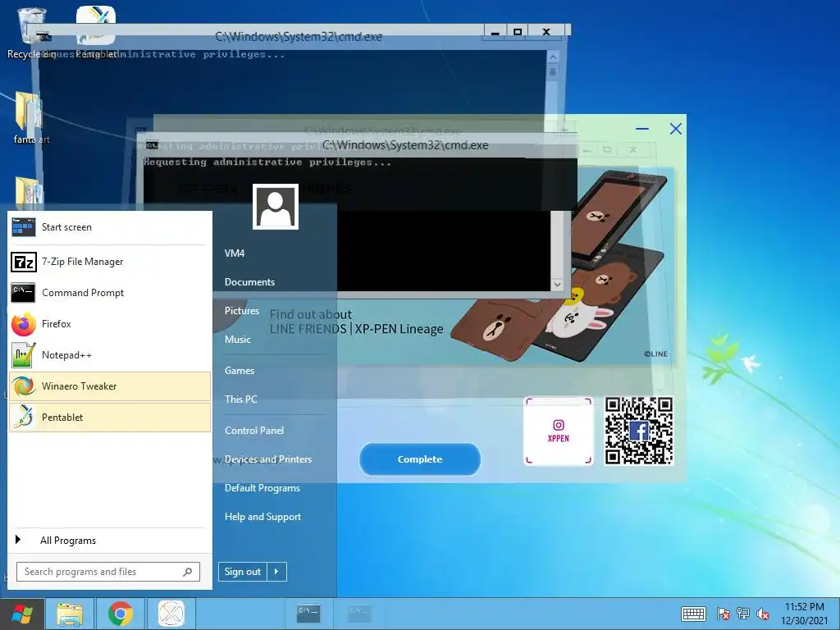
Task: Click the Notepad++ icon in Start menu
Action: [x=24, y=355]
